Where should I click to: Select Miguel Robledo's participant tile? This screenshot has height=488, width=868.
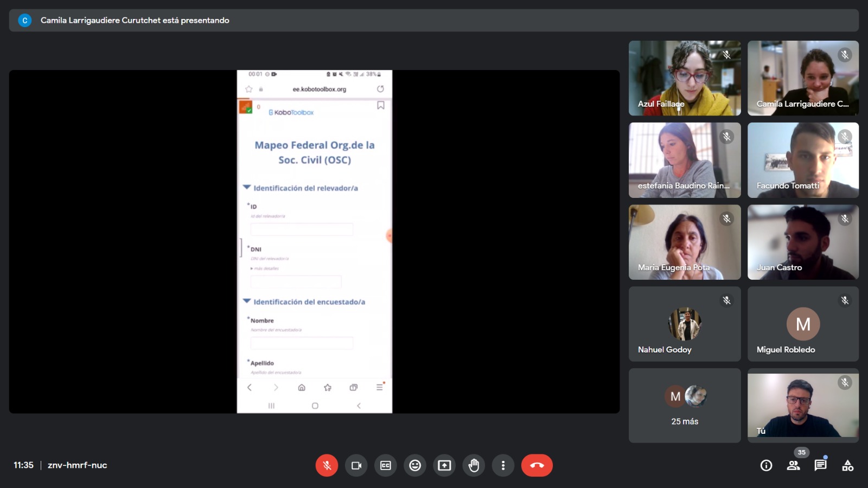[x=803, y=324]
